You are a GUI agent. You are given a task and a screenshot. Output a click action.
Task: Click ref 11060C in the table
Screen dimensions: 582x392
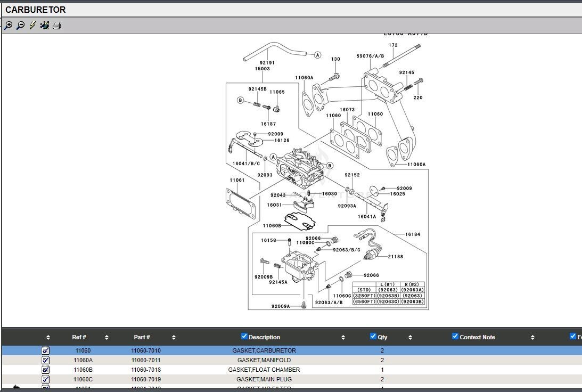tap(83, 379)
